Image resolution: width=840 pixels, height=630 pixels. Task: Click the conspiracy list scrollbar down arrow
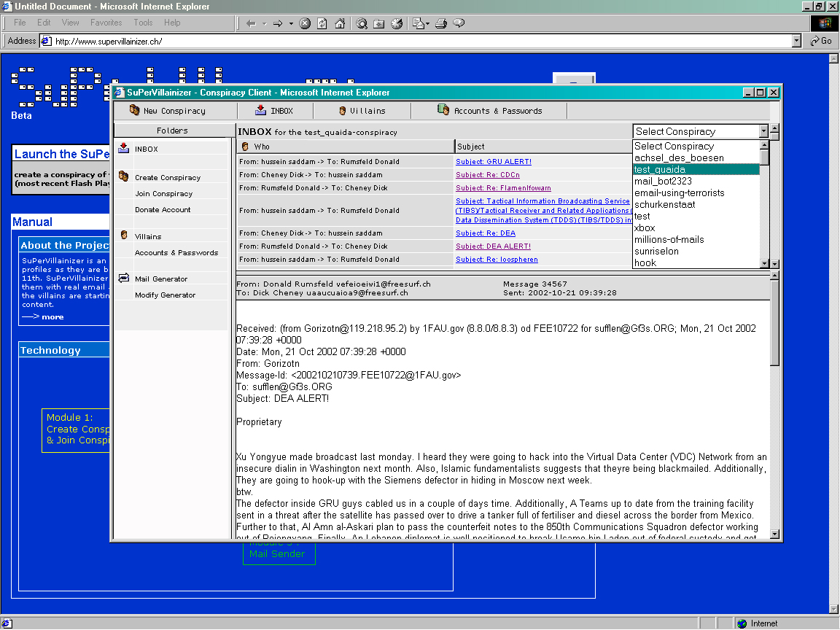[764, 263]
